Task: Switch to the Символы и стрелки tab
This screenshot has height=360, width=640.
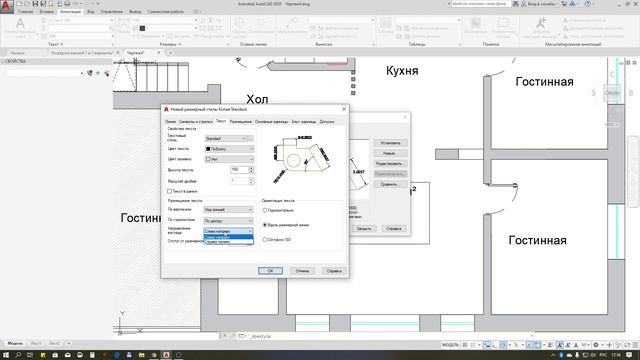Action: 196,122
